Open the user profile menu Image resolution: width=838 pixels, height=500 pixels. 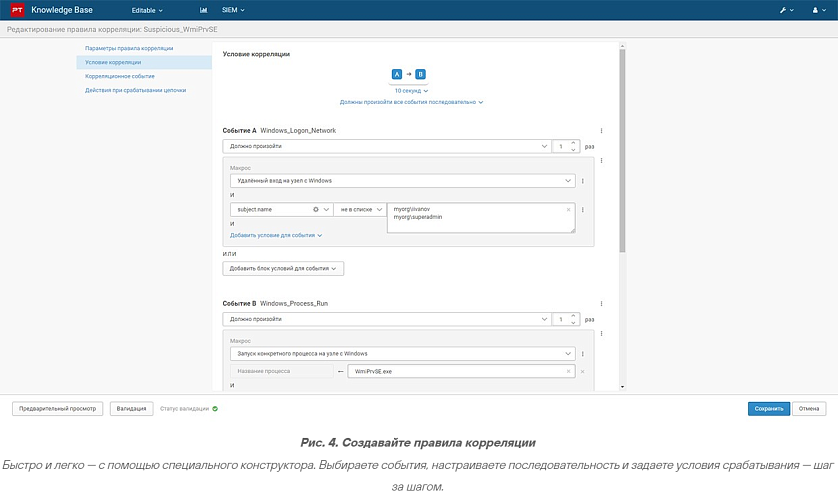[818, 10]
